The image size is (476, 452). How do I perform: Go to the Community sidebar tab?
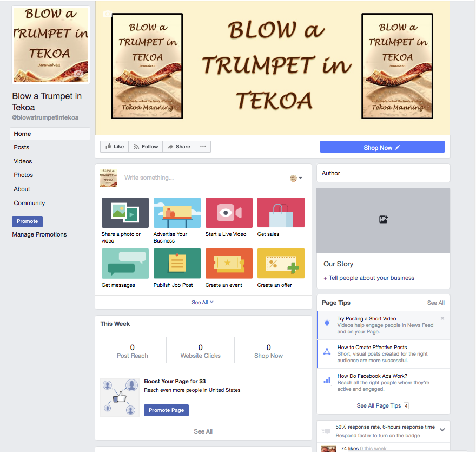[29, 203]
